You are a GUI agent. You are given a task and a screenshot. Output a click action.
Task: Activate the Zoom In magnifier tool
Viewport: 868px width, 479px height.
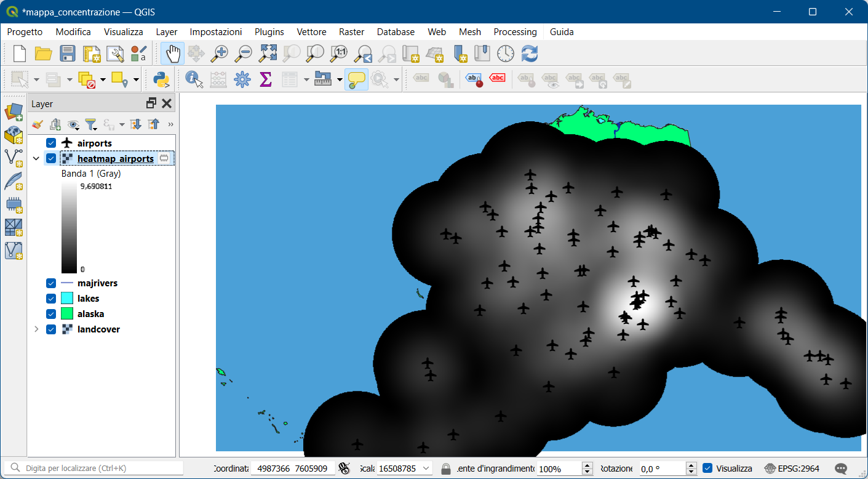tap(219, 54)
